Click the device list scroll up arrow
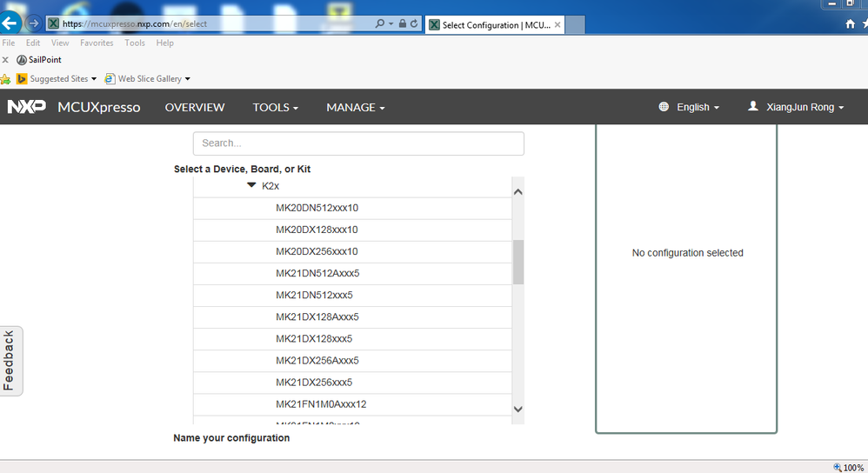868x473 pixels. (518, 192)
